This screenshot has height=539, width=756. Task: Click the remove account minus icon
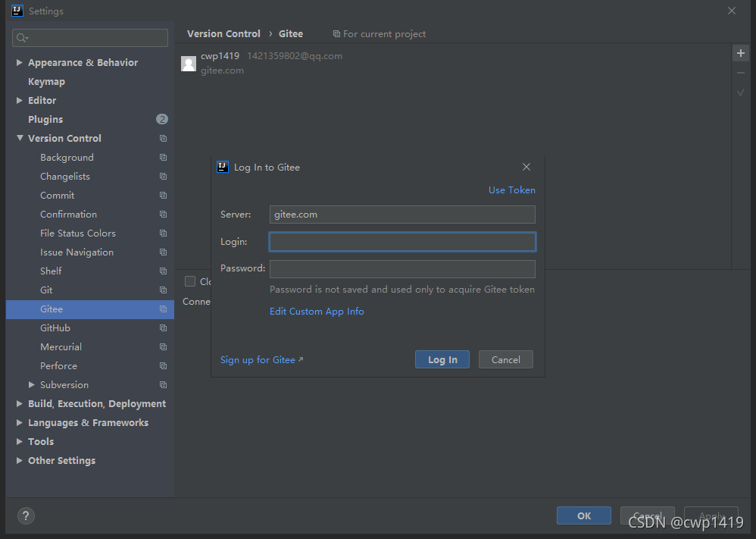[x=741, y=73]
